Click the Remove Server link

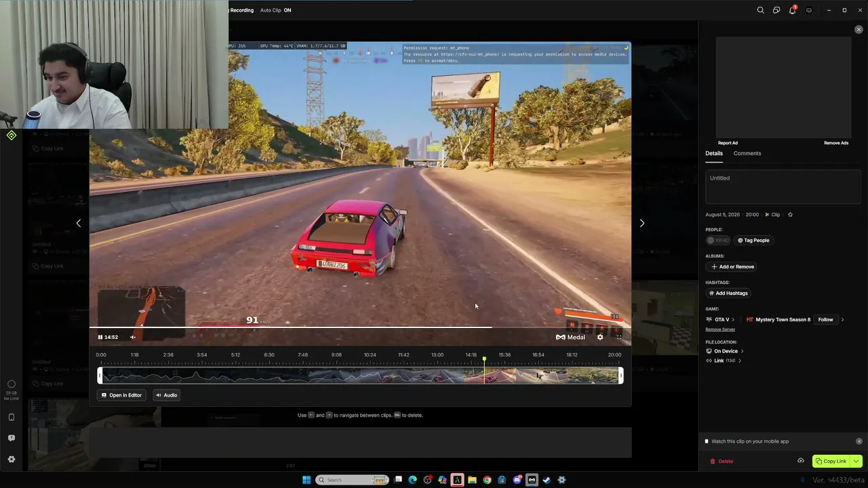pos(720,329)
